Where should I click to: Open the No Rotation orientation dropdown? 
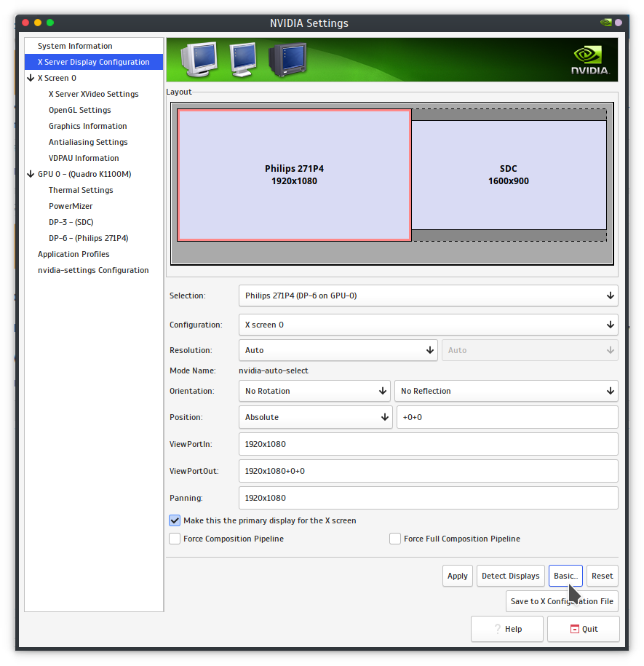tap(314, 391)
